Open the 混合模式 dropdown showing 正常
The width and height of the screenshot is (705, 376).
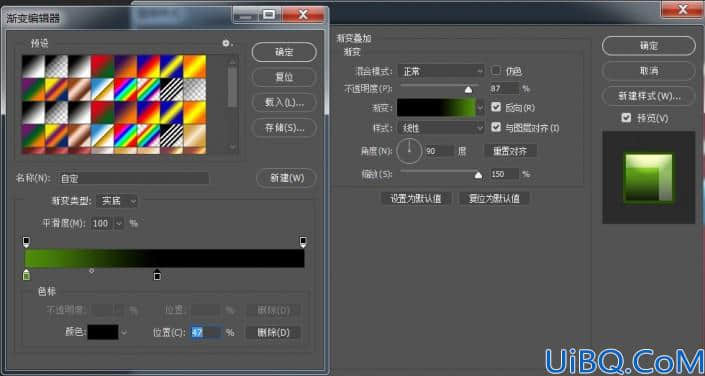(x=441, y=71)
